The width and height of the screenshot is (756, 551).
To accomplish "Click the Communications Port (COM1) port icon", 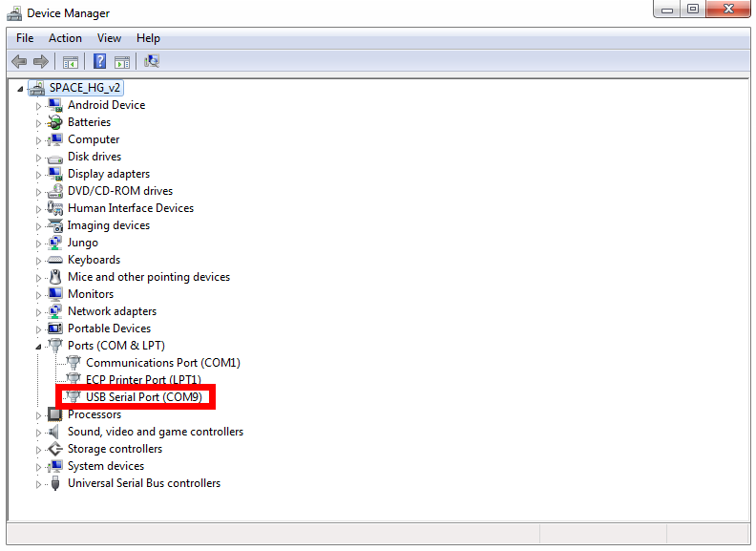I will 73,363.
